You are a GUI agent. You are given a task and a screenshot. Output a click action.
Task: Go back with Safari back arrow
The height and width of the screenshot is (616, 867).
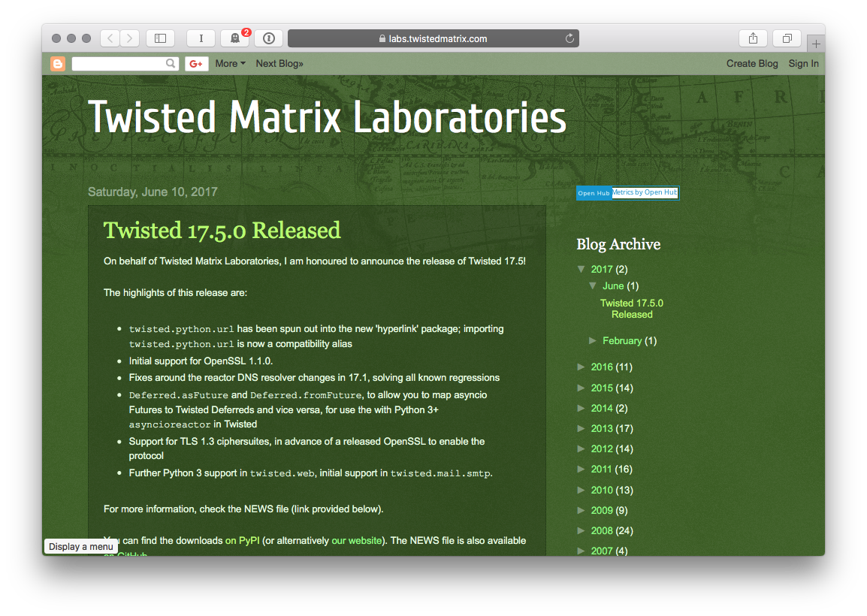pos(110,38)
